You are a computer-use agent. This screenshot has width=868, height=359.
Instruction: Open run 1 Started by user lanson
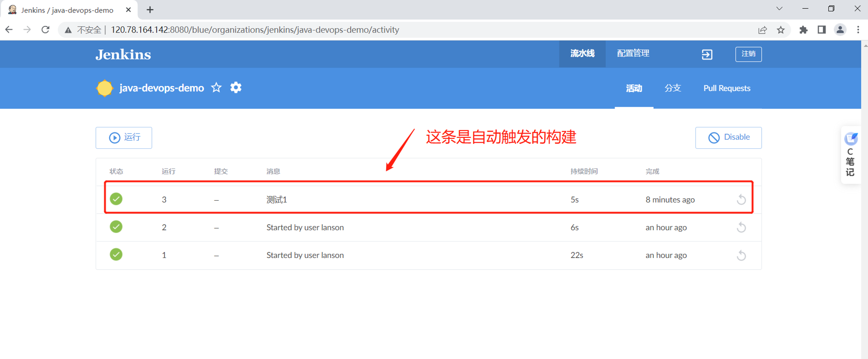[305, 255]
